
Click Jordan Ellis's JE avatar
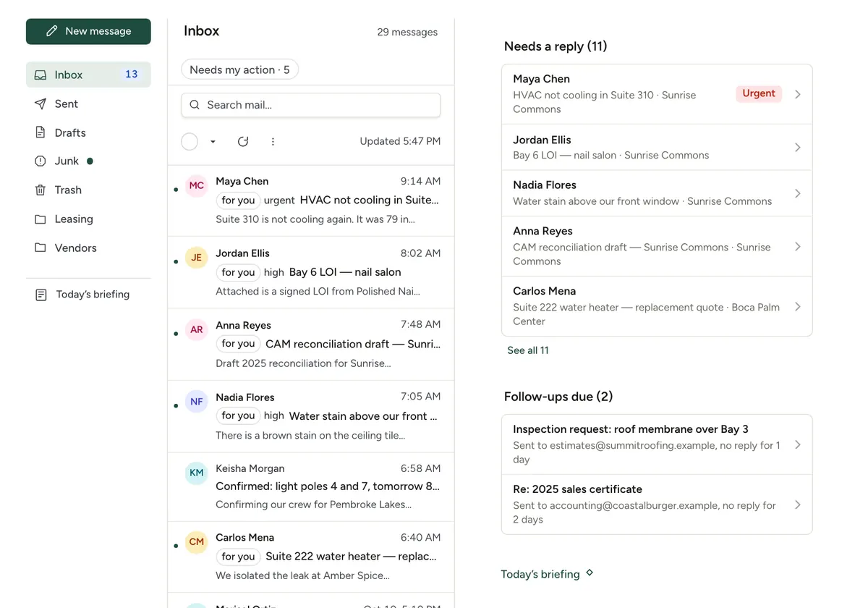(x=197, y=258)
